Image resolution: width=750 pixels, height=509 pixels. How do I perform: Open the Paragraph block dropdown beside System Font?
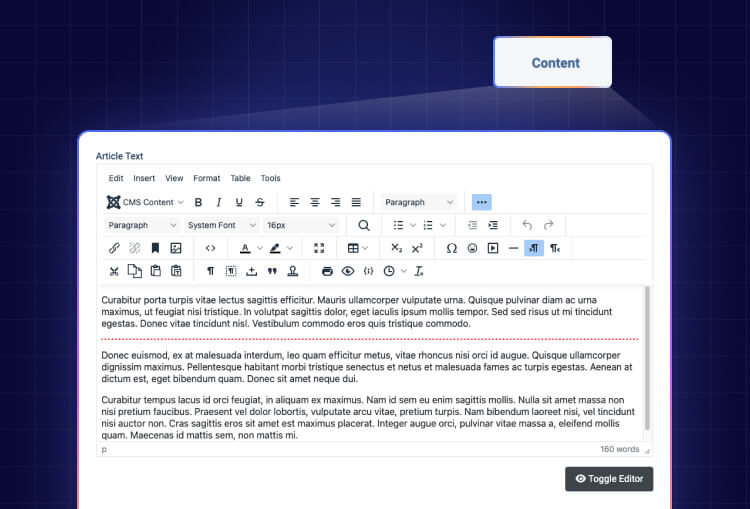[142, 225]
